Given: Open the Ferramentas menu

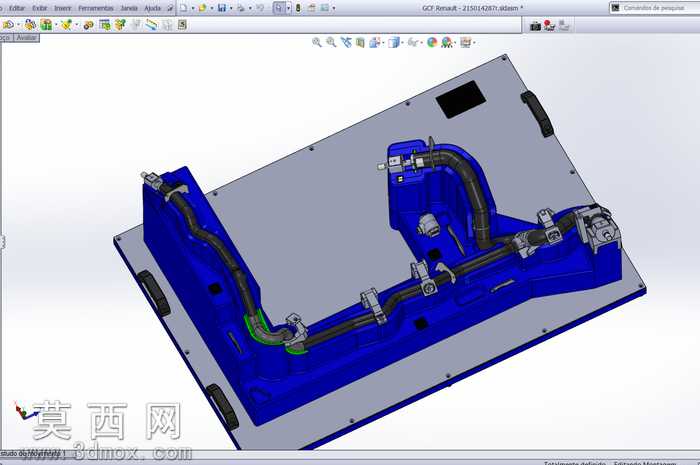Looking at the screenshot, I should click(96, 8).
